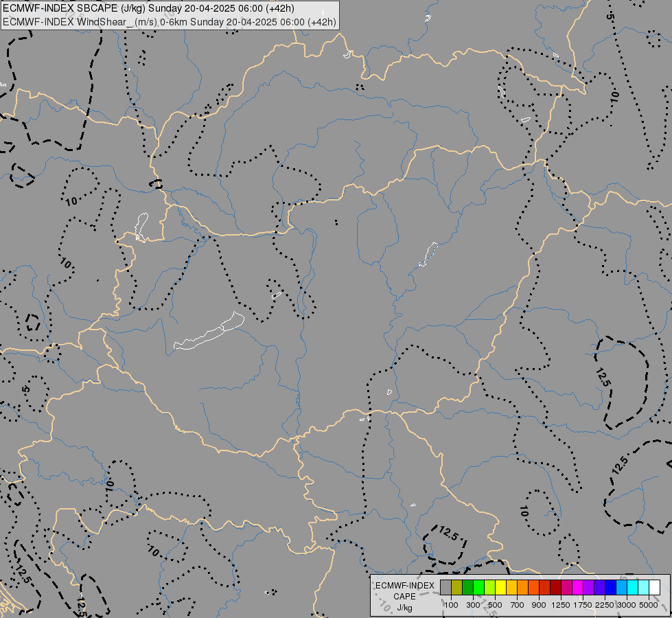Click the 'CAPE' label in the legend

pos(404,597)
